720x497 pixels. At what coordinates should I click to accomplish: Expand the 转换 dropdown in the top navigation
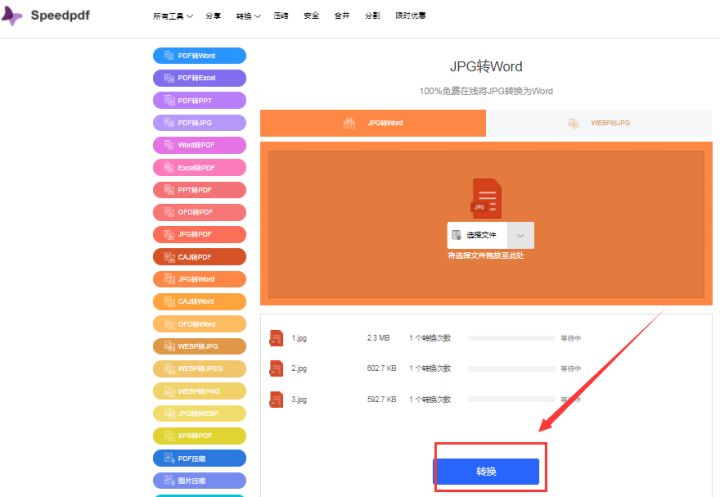[x=248, y=16]
